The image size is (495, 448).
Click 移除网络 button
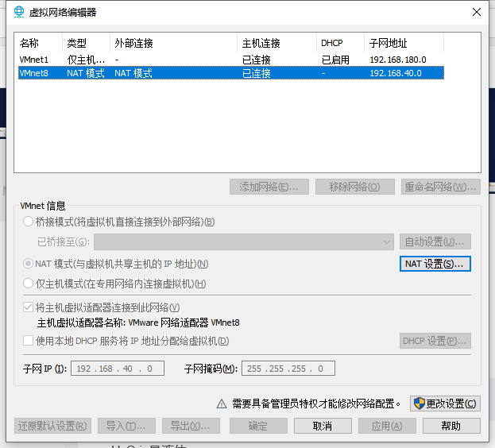pos(355,187)
